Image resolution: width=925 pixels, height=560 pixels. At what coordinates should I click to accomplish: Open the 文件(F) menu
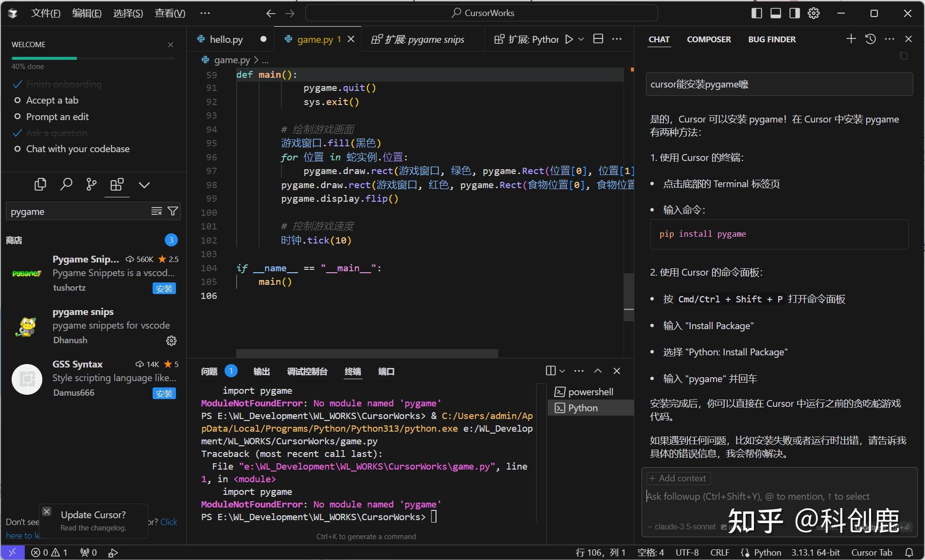click(x=46, y=13)
